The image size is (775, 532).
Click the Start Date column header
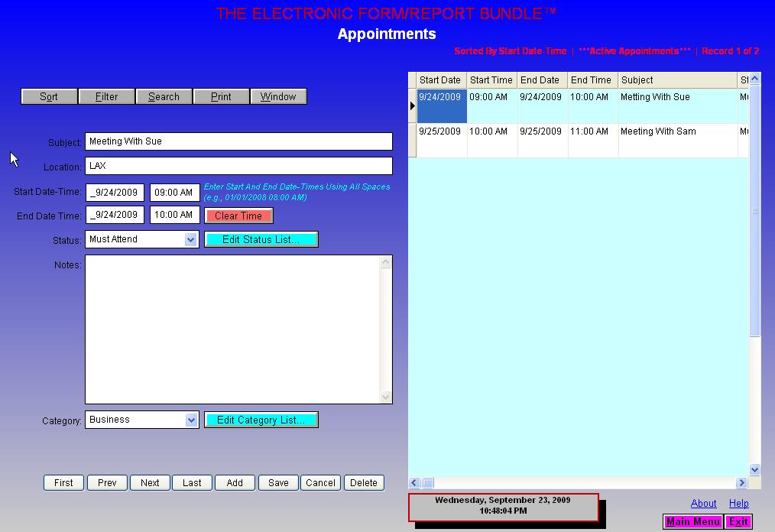(x=440, y=80)
